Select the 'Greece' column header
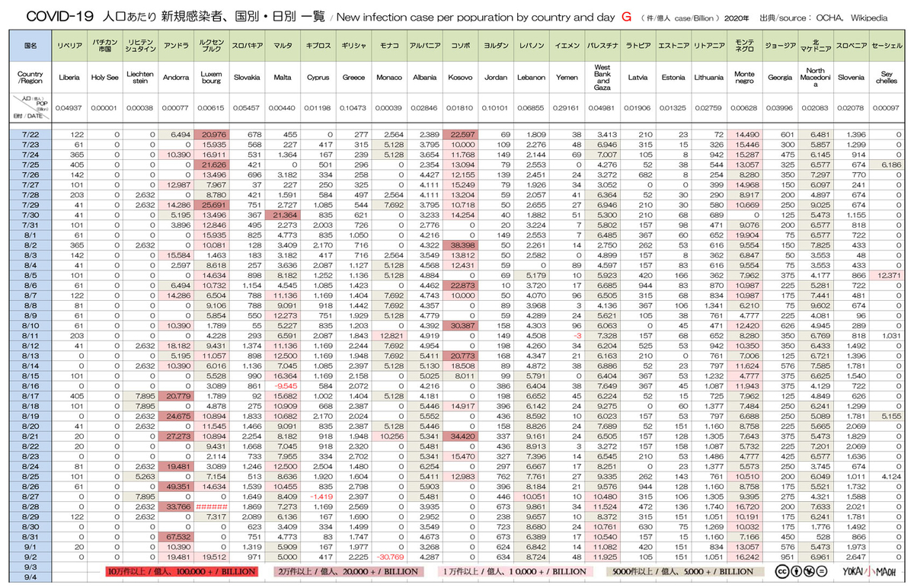Image resolution: width=914 pixels, height=588 pixels. (353, 77)
